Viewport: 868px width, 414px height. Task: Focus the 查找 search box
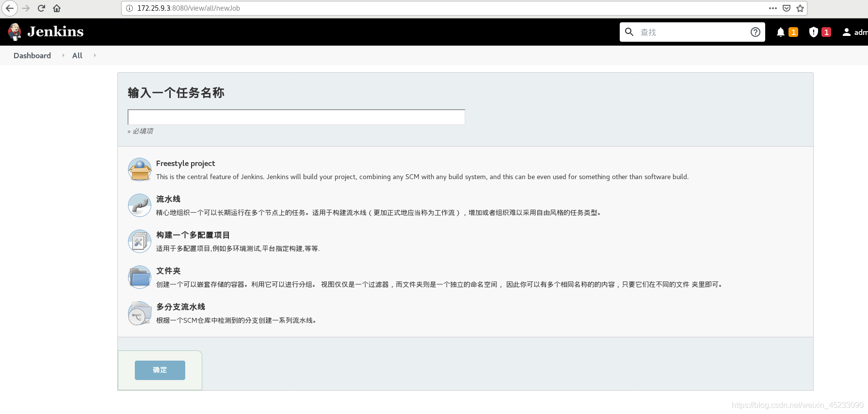click(692, 32)
